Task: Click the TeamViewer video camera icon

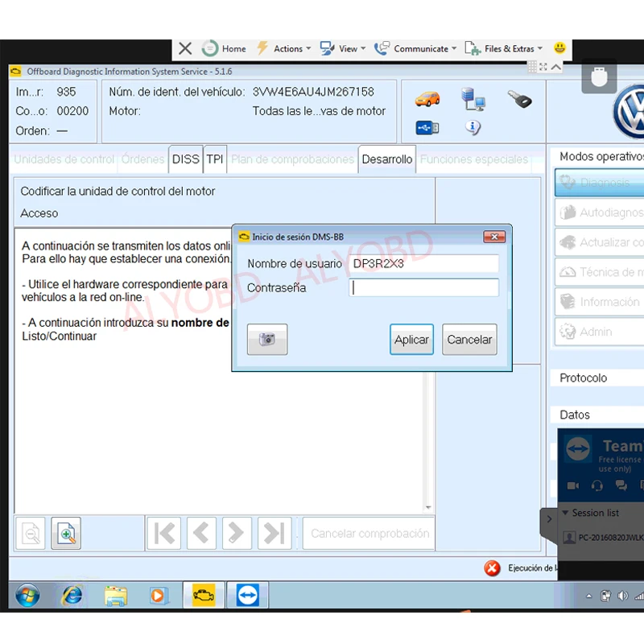Action: point(573,486)
